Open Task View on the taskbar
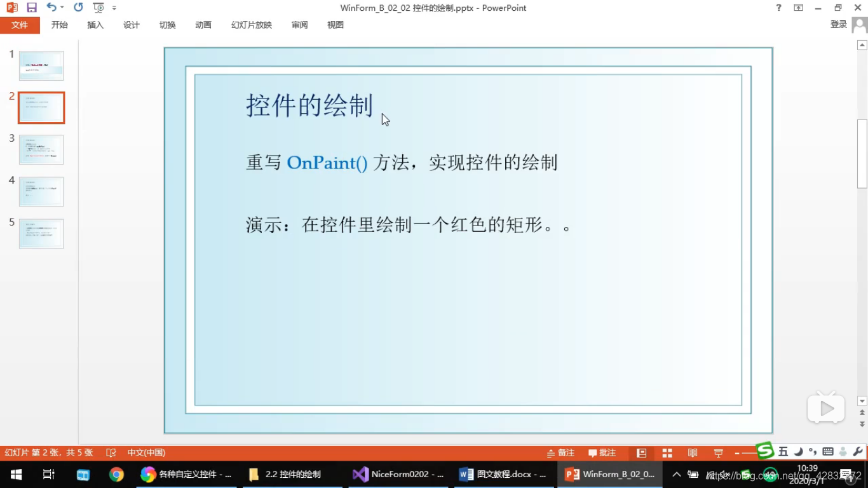This screenshot has height=488, width=868. click(49, 475)
